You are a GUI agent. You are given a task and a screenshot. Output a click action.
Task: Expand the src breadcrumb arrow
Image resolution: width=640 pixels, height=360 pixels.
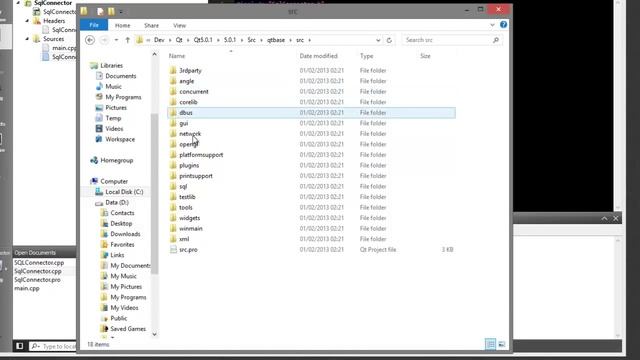(x=310, y=40)
